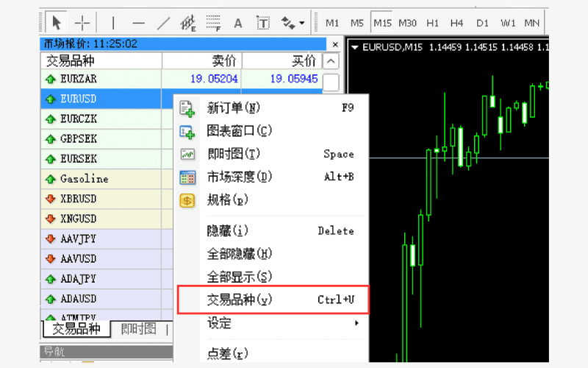Select the EURCZK symbol row
This screenshot has width=588, height=368.
(107, 118)
